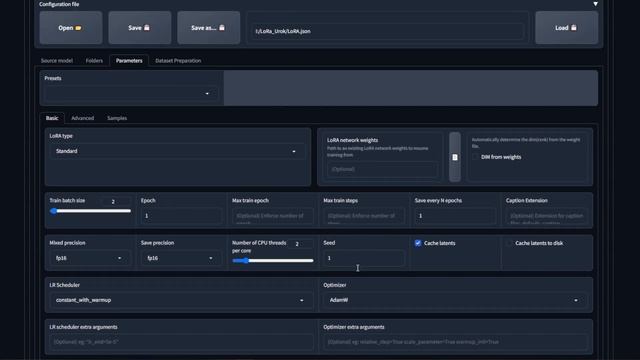Click the Epoch input field

click(x=182, y=216)
